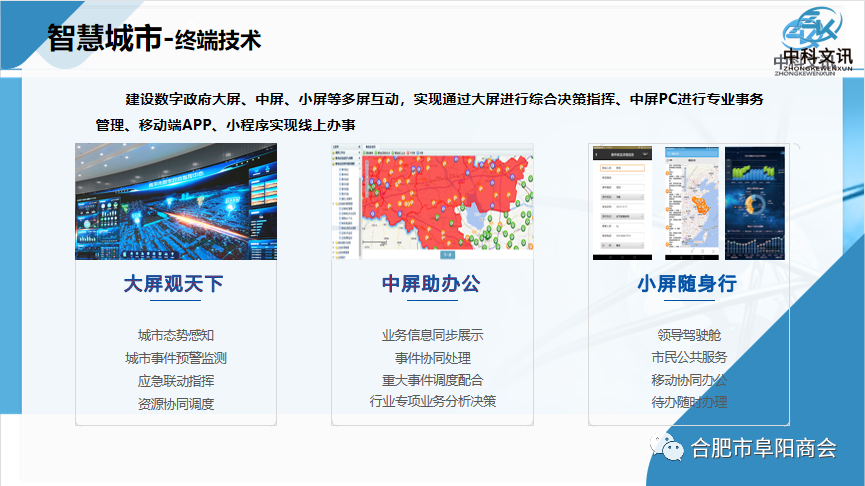Image resolution: width=865 pixels, height=486 pixels.
Task: Click the 待办随时办理 line
Action: [689, 402]
